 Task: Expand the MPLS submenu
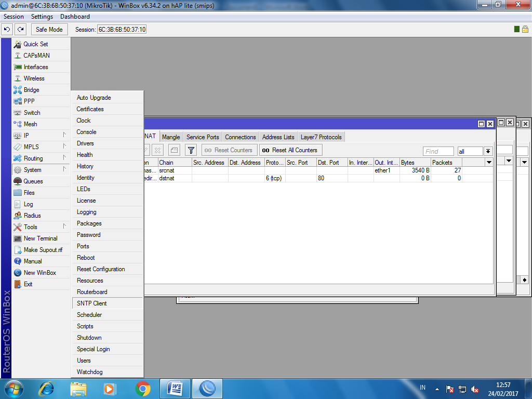point(41,147)
